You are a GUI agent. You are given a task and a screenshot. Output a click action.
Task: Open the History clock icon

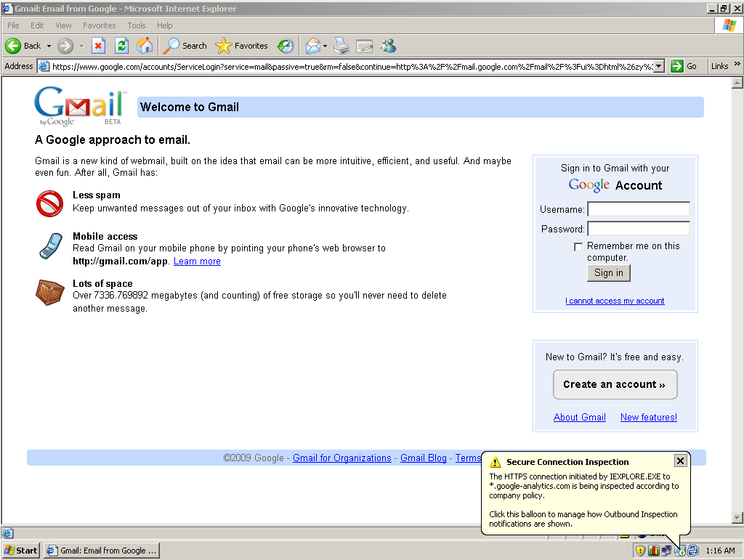click(286, 46)
